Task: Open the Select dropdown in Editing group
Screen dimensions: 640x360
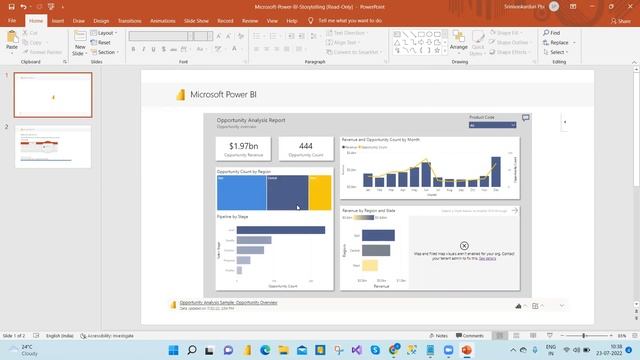Action: pos(556,52)
